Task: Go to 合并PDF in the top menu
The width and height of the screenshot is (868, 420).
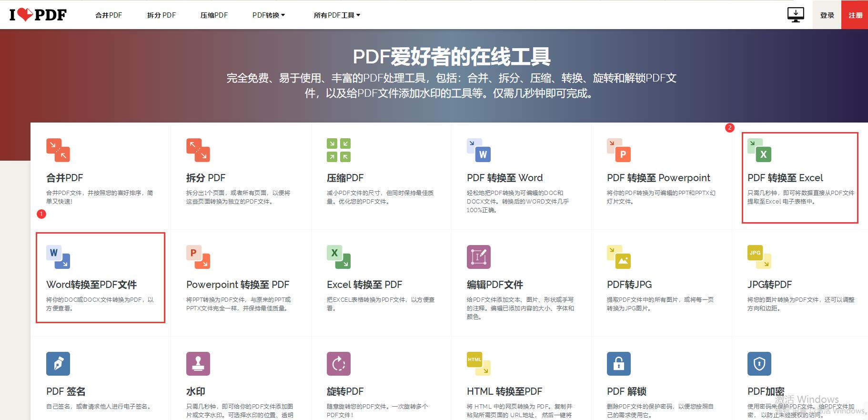Action: (x=109, y=15)
